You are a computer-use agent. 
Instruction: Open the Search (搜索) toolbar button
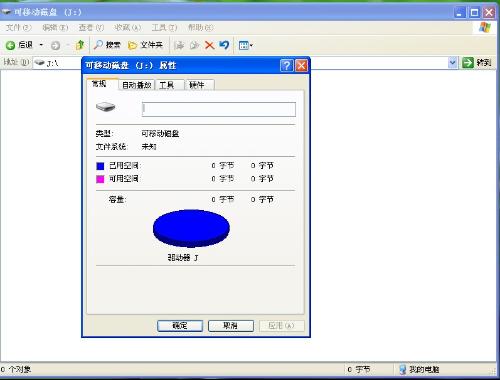tap(107, 45)
